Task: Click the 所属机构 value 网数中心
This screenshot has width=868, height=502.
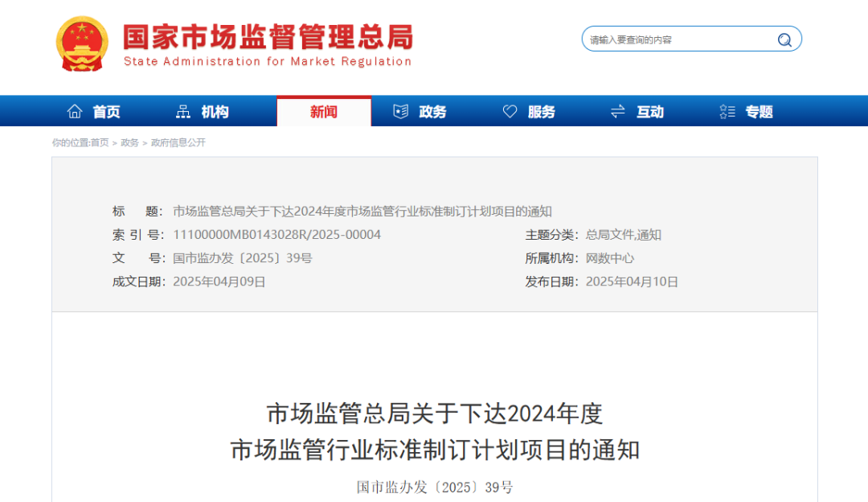Action: [610, 258]
